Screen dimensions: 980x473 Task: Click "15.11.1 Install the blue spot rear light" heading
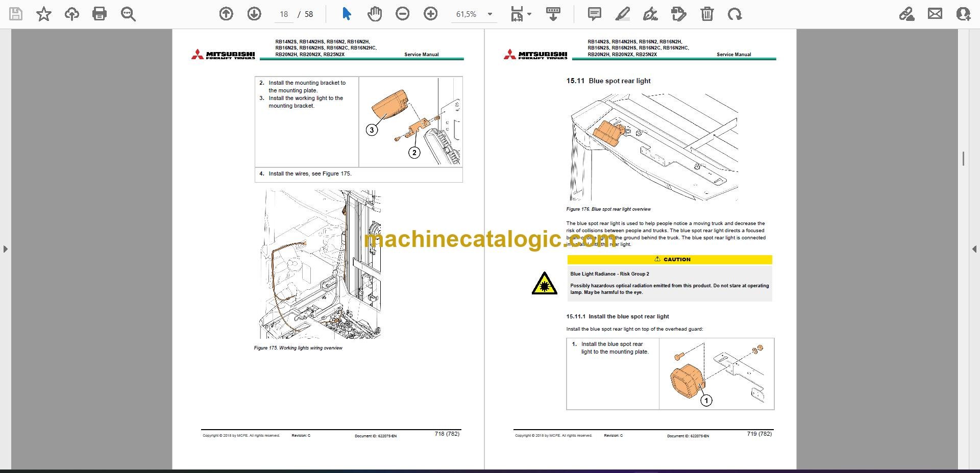tap(618, 316)
